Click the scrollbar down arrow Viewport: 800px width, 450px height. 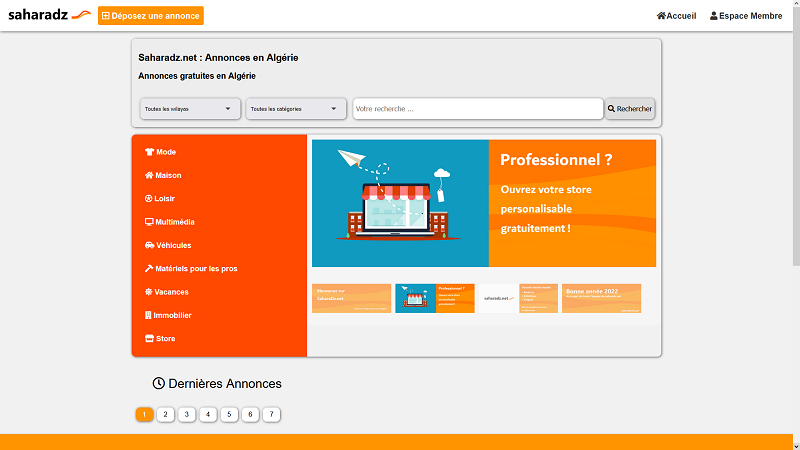796,446
